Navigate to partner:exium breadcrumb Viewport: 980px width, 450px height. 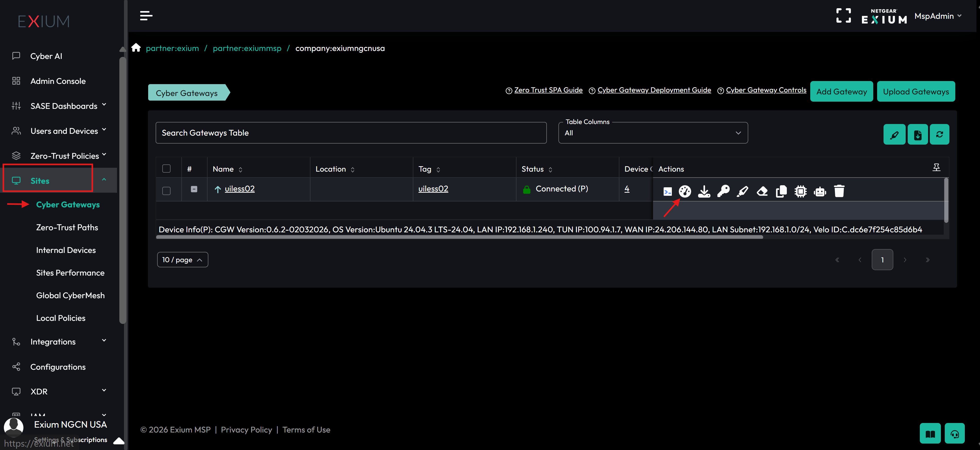click(172, 48)
